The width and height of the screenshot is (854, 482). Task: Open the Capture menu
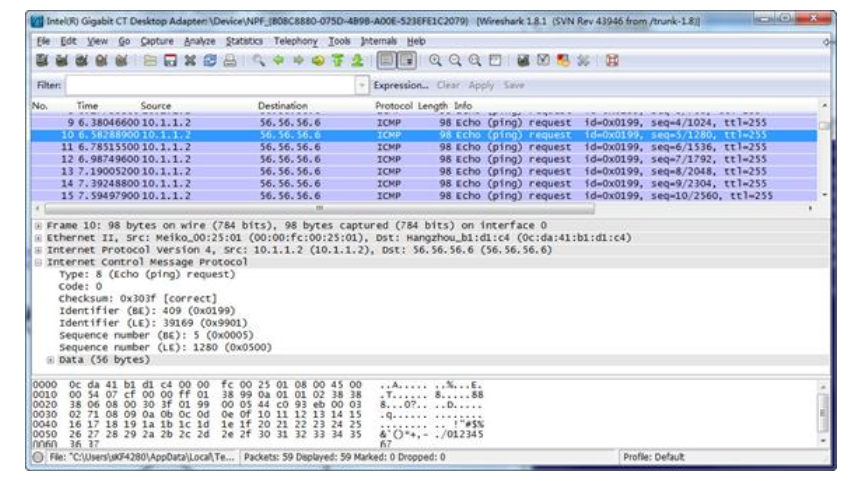[157, 41]
